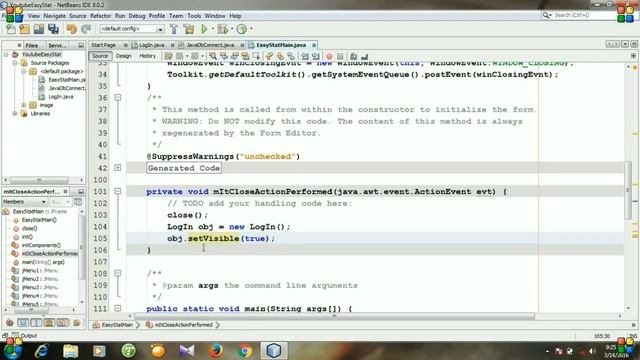Select initComponents() in Navigator members
Image resolution: width=640 pixels, height=360 pixels.
[41, 245]
